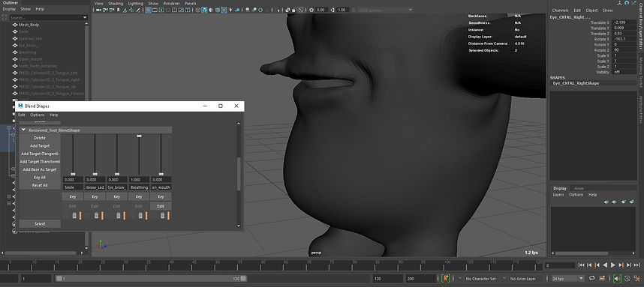Toggle the film gate icon
Screen dimensions: 644x287
(155, 10)
